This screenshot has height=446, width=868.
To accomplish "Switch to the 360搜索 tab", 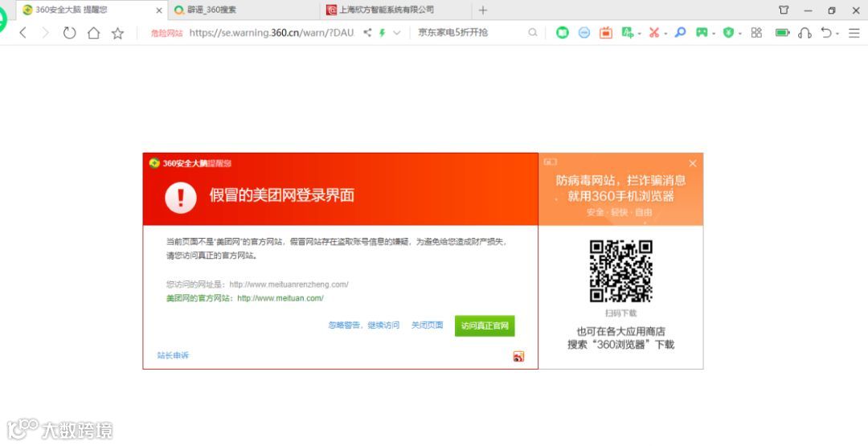I will click(x=244, y=10).
